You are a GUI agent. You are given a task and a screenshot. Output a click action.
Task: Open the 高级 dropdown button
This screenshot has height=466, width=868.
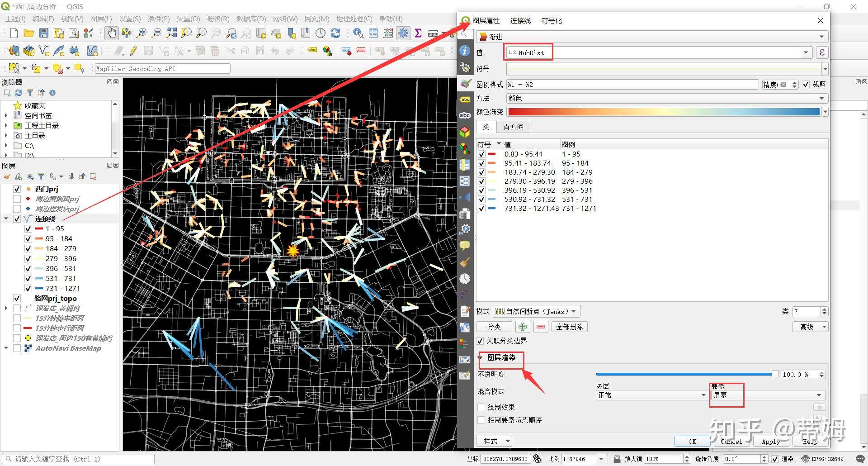coord(810,327)
